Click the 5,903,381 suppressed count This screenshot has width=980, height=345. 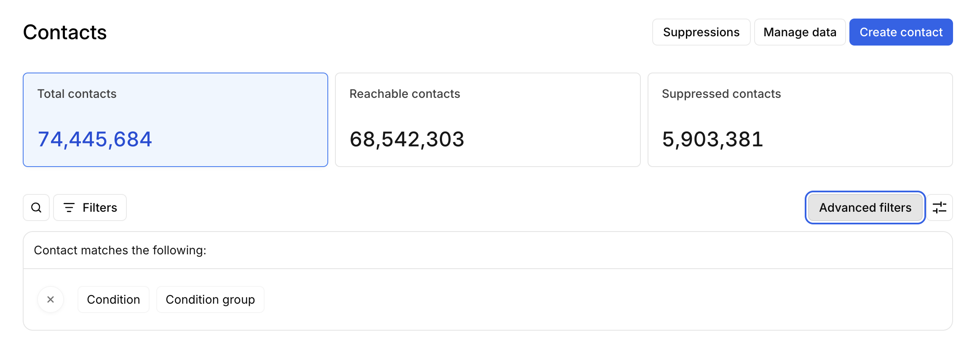[x=712, y=139]
